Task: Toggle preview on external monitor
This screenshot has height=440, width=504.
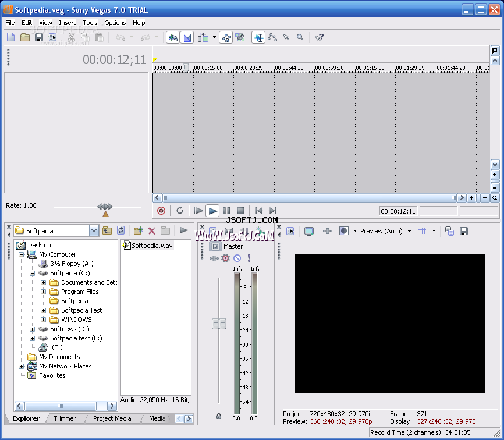Action: click(x=309, y=231)
